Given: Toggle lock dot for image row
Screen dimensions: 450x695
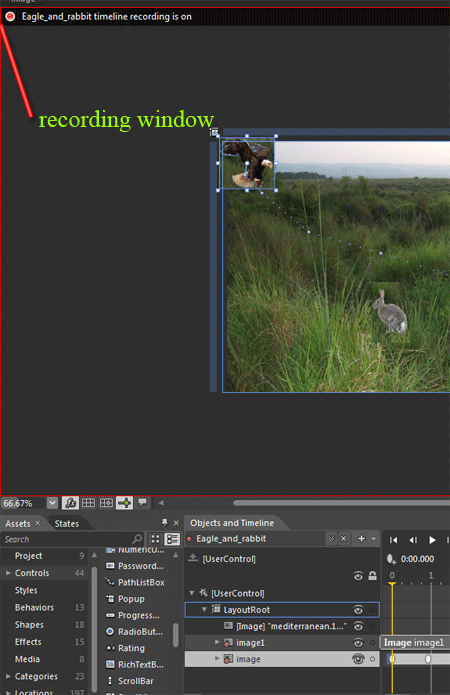Looking at the screenshot, I should (372, 659).
